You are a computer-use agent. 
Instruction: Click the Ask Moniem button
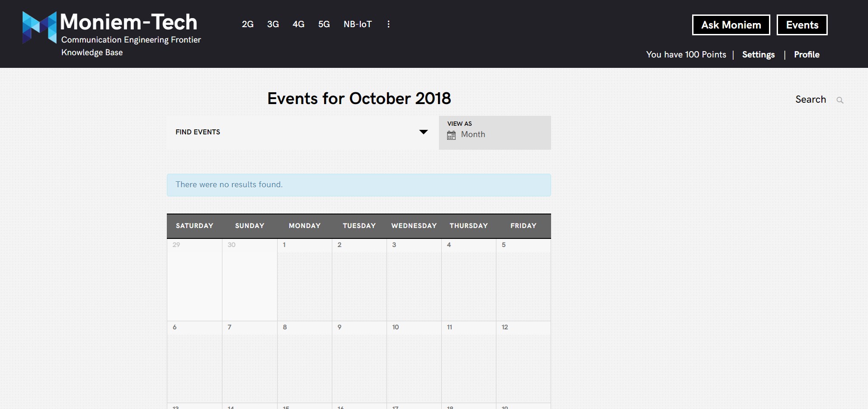731,25
